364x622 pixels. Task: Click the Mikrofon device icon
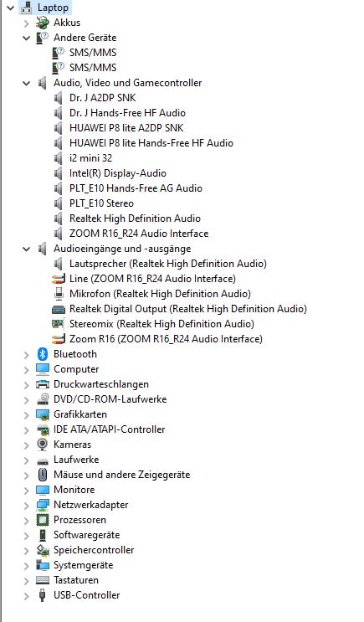[x=59, y=294]
